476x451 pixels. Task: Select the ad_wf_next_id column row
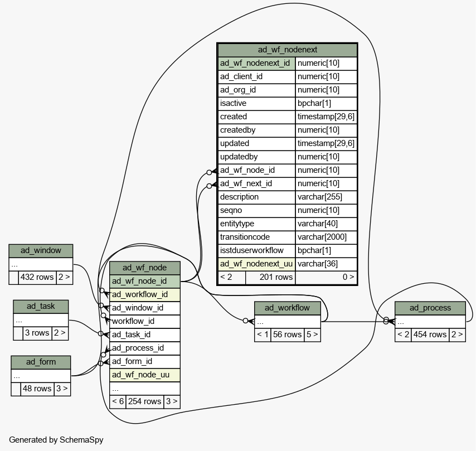256,183
